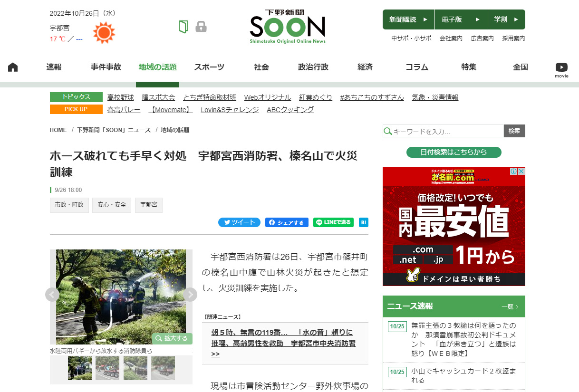The width and height of the screenshot is (579, 392).
Task: Select the second photo thumbnail
Action: (107, 368)
